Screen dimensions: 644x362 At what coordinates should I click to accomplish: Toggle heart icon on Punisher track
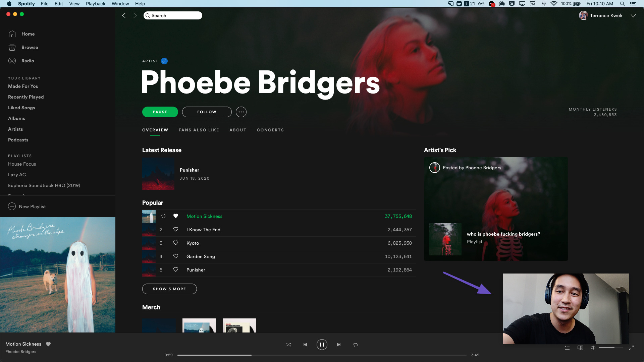176,269
